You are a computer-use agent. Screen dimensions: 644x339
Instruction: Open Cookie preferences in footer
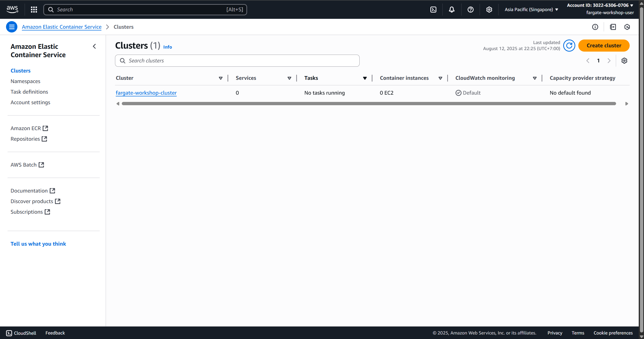click(613, 333)
